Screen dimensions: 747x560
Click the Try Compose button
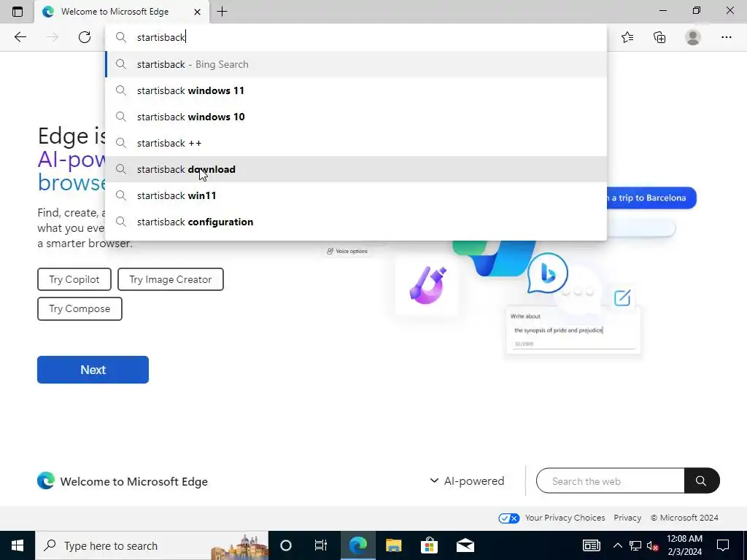[80, 308]
